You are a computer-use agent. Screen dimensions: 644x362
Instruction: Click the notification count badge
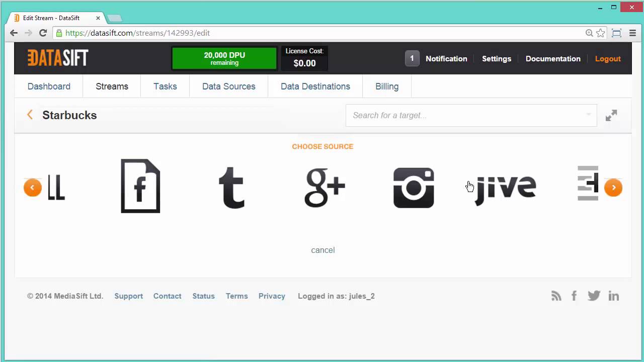(x=412, y=58)
